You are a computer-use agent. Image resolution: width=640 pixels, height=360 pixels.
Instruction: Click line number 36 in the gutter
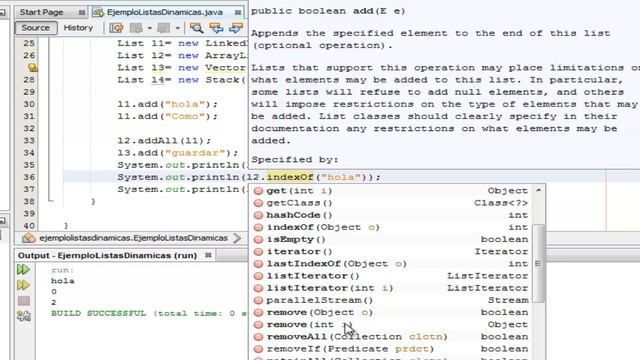click(x=29, y=177)
